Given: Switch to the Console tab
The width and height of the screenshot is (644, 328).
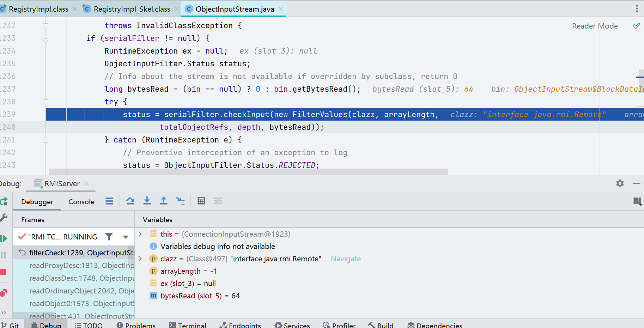Looking at the screenshot, I should pos(81,202).
